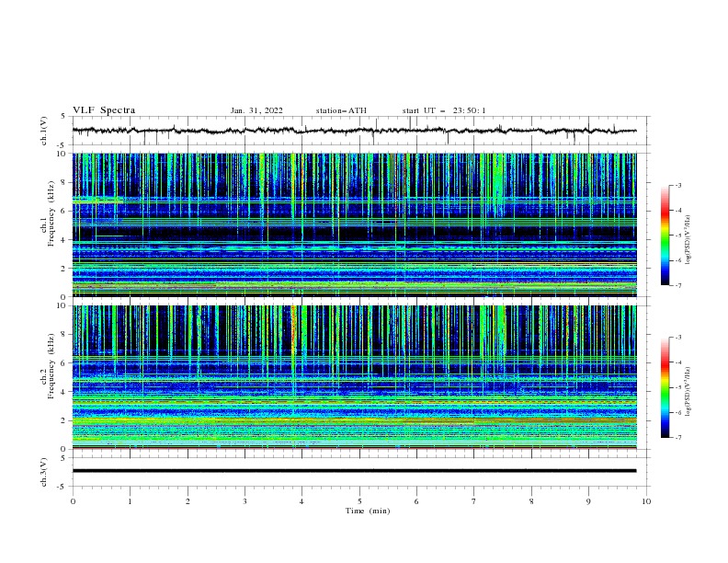Click the ch.3 flat black waveform trace
728x563 pixels.
click(x=354, y=471)
